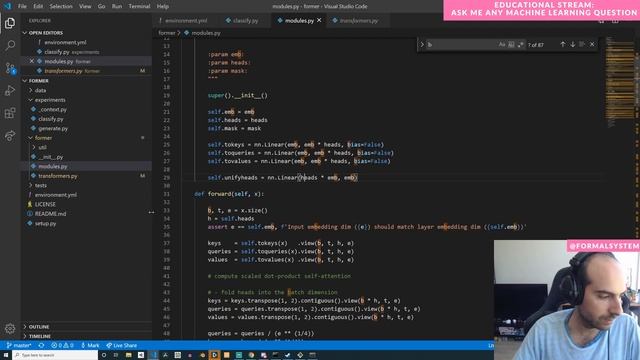Image resolution: width=640 pixels, height=360 pixels.
Task: Open the errors and warnings counter
Action: click(62, 345)
